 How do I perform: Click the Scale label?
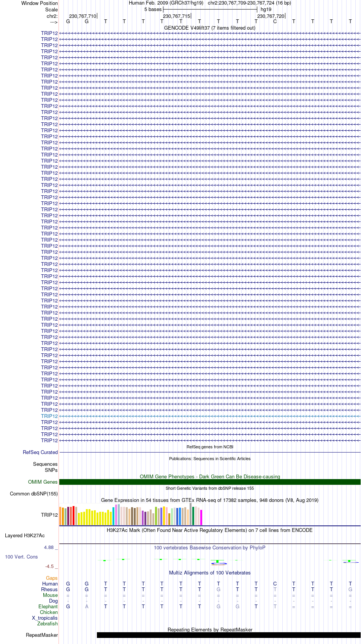click(x=51, y=9)
